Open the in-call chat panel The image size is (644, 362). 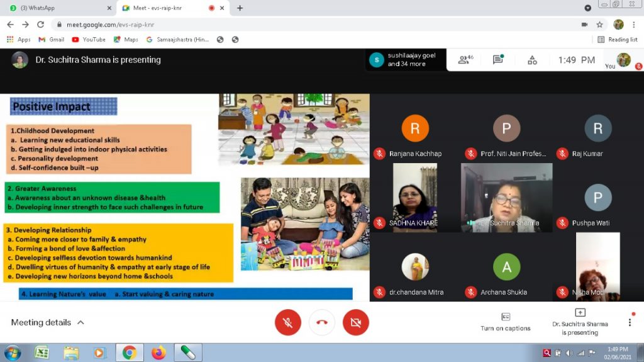pyautogui.click(x=498, y=60)
